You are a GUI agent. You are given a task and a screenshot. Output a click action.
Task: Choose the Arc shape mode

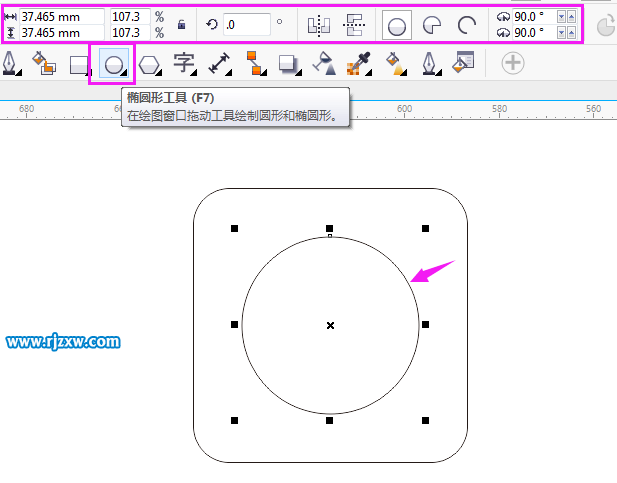click(466, 25)
